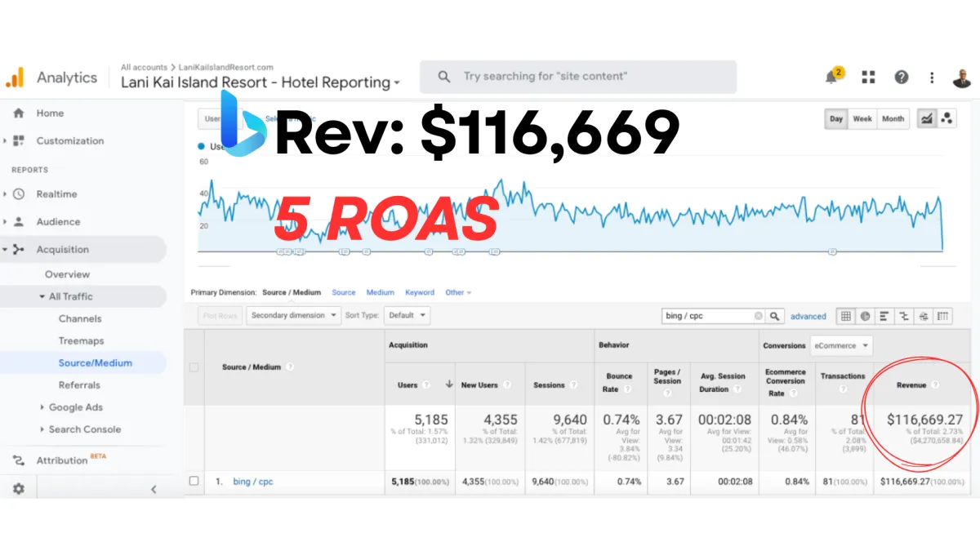The height and width of the screenshot is (551, 980).
Task: Clear the bing / cpc filter text
Action: (759, 316)
